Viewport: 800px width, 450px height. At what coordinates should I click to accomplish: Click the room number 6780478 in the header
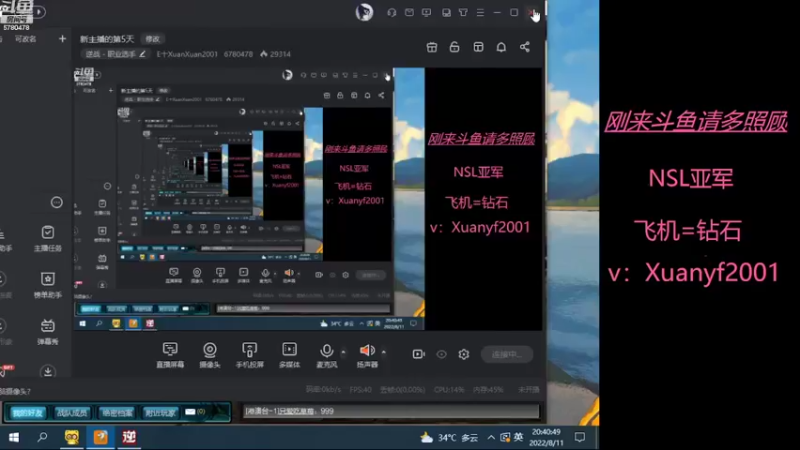coord(238,54)
